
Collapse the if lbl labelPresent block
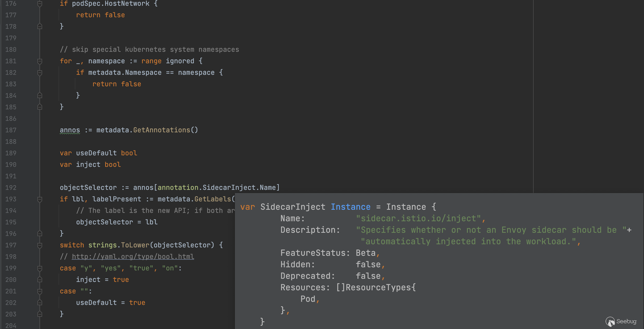click(40, 199)
